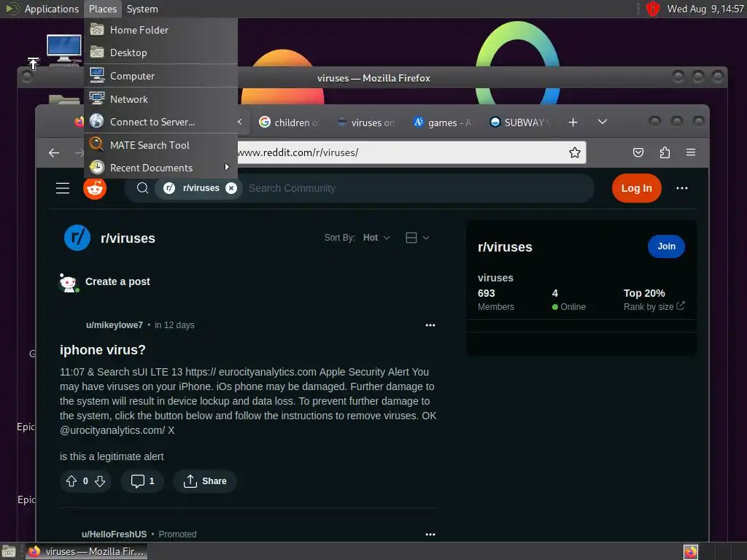
Task: Switch to the 'games' tab
Action: coord(443,122)
